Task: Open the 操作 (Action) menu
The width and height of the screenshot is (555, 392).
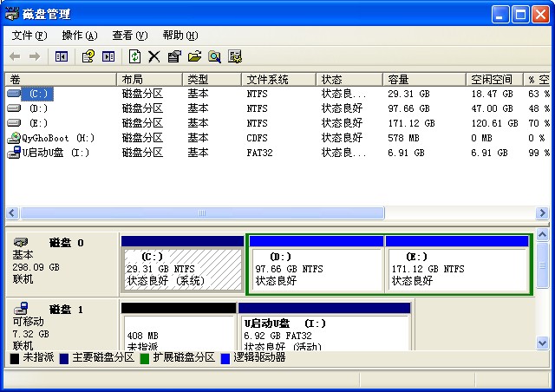Action: tap(79, 36)
